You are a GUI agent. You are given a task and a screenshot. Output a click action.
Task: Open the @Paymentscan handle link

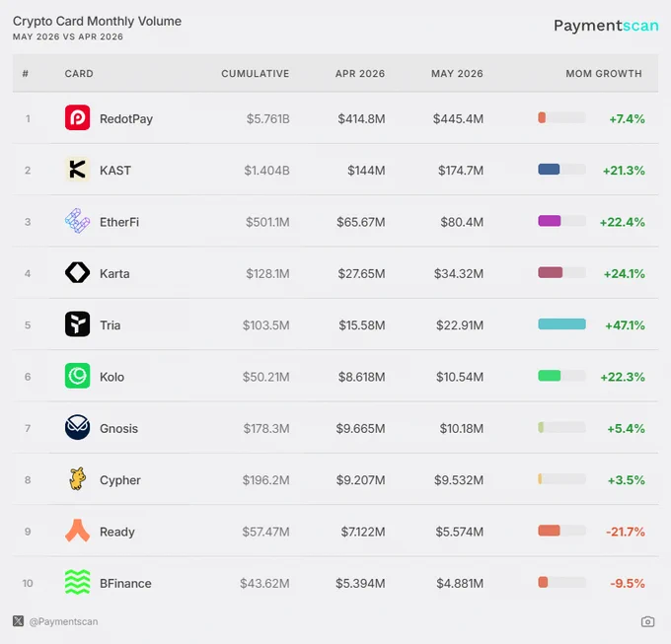click(63, 621)
